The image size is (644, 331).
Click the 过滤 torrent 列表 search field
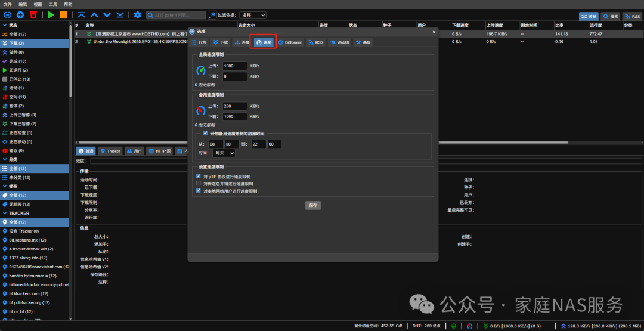[176, 15]
